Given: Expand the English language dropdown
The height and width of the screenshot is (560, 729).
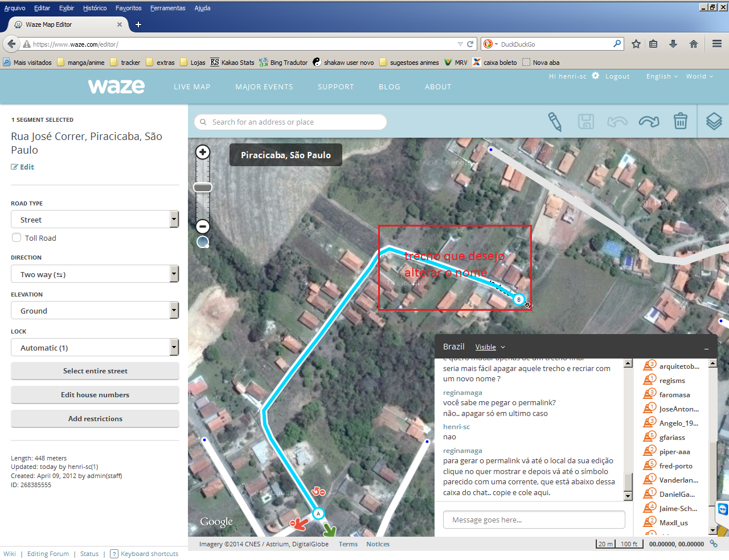Looking at the screenshot, I should [x=662, y=76].
